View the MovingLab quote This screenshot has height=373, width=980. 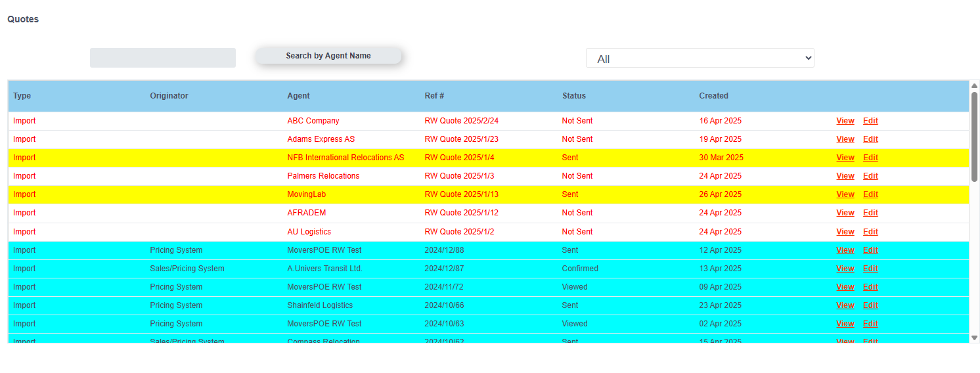[845, 194]
